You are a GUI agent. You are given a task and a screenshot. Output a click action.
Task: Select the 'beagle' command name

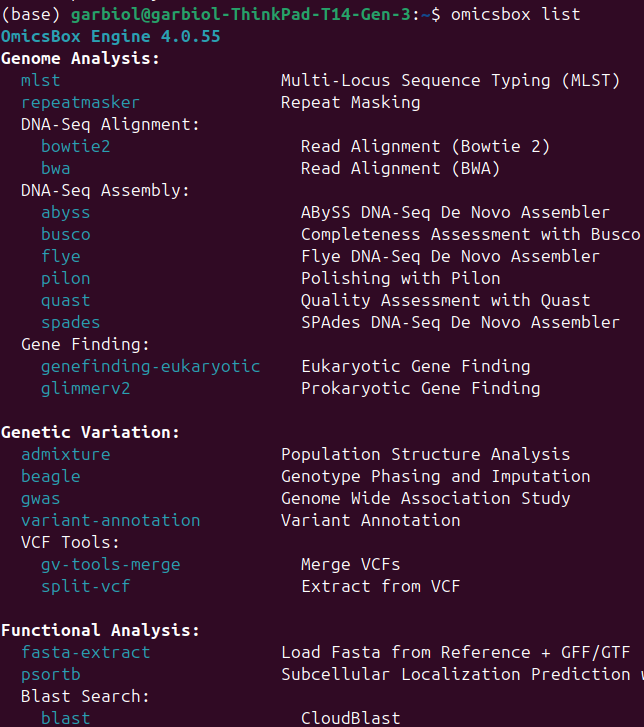tap(51, 477)
